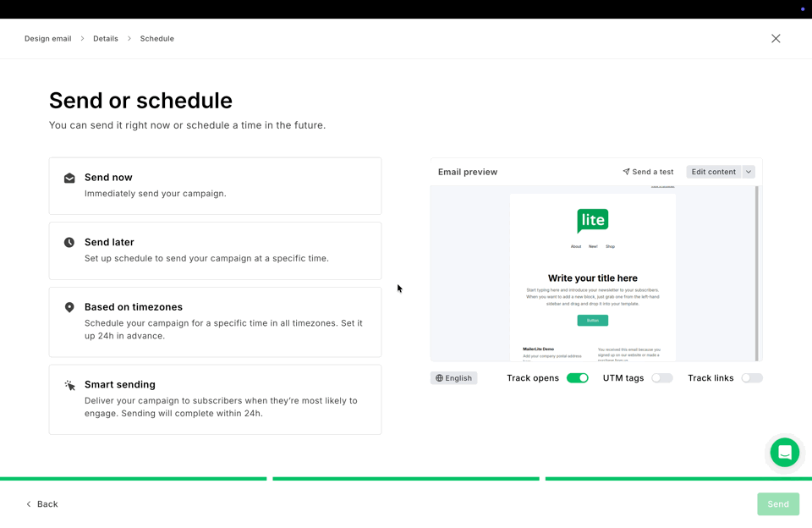Image resolution: width=812 pixels, height=528 pixels.
Task: Click 'Write your title here' preview heading
Action: coord(593,278)
